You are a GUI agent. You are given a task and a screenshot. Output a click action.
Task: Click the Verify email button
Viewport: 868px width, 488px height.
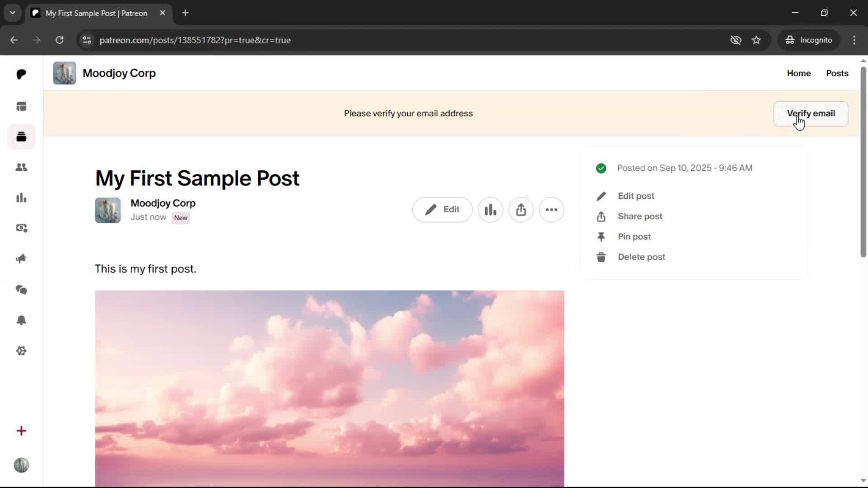pyautogui.click(x=811, y=113)
